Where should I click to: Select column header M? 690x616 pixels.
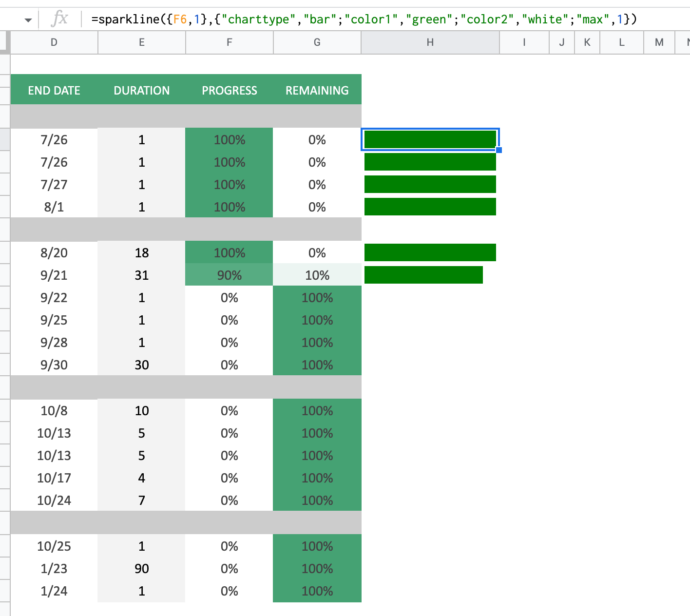coord(659,42)
